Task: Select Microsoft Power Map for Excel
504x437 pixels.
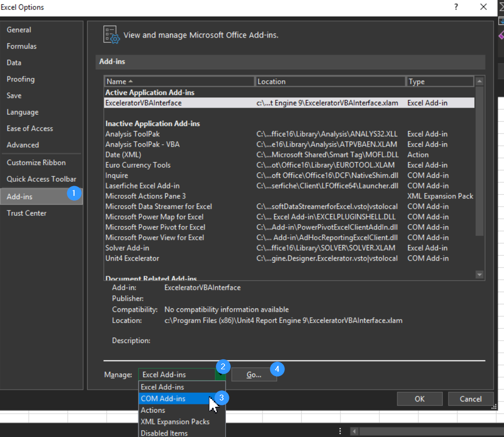Action: tap(289, 217)
